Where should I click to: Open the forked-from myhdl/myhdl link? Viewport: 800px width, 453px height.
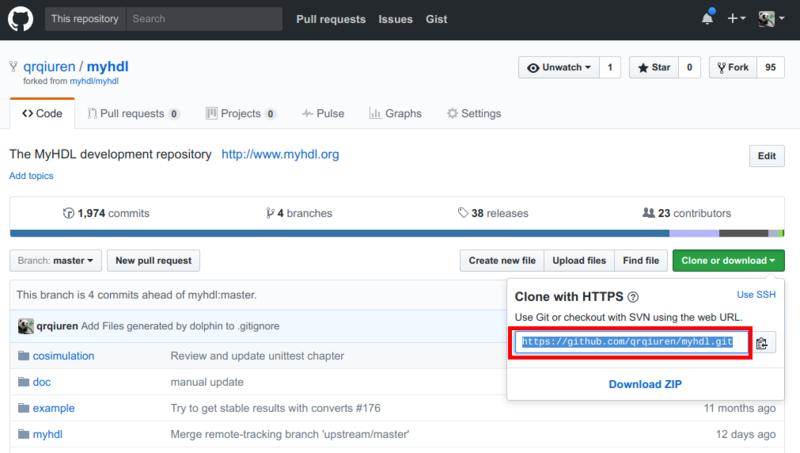click(94, 81)
